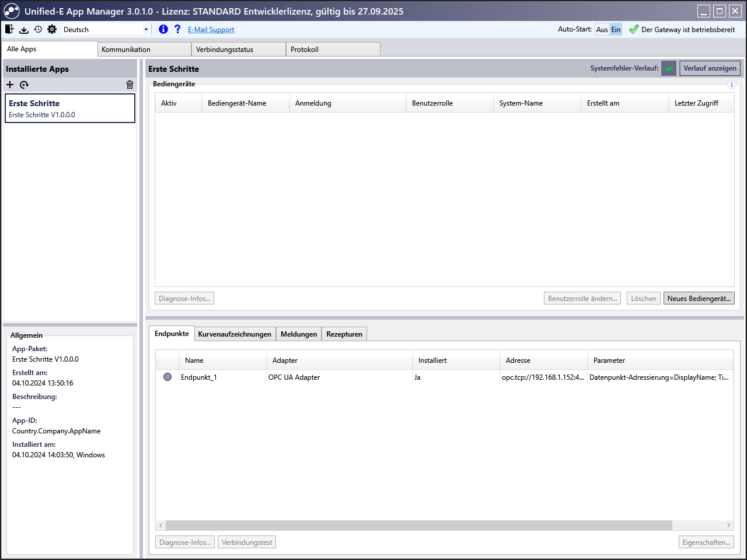Click the Aktiv column header
747x560 pixels.
(x=179, y=103)
